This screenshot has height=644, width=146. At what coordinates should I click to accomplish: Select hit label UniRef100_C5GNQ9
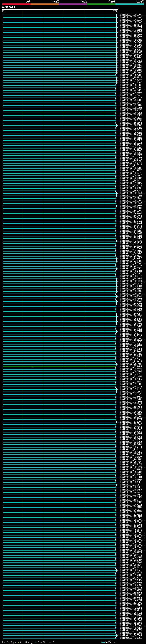(131, 135)
